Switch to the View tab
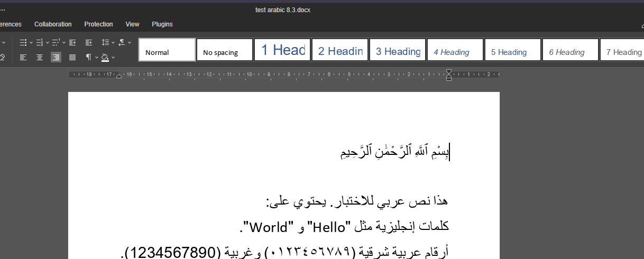The height and width of the screenshot is (259, 644). click(x=133, y=24)
